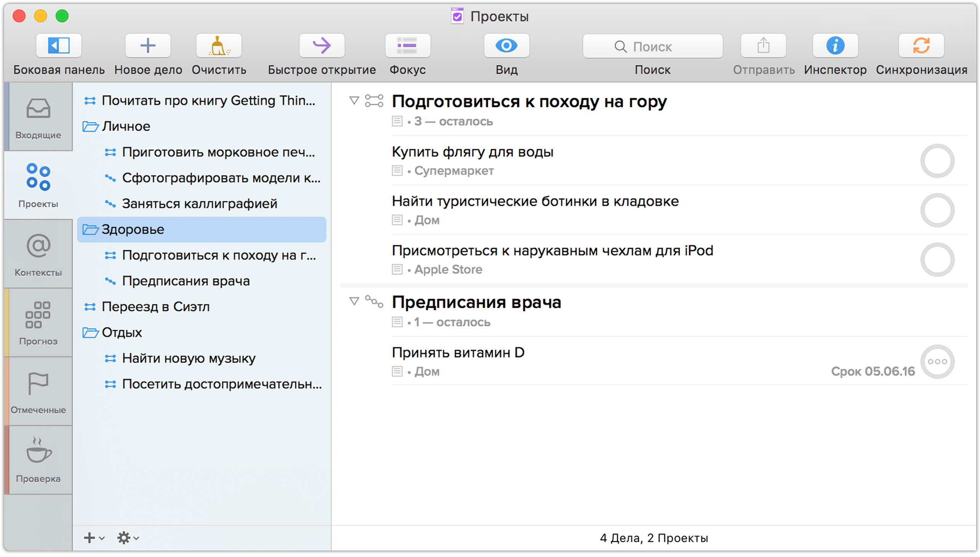Click status bar 4 Дела, 2 Проекты
This screenshot has width=980, height=557.
654,538
